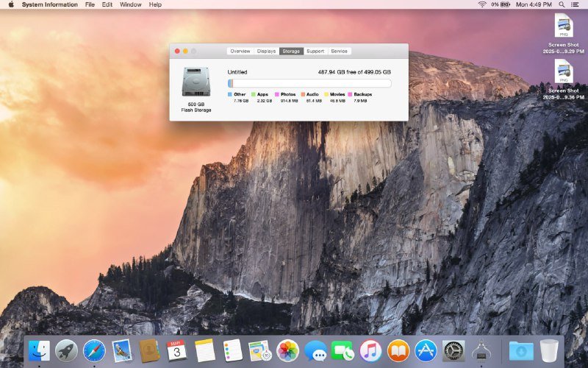588x368 pixels.
Task: Click the "Flash Storage" label
Action: [196, 110]
